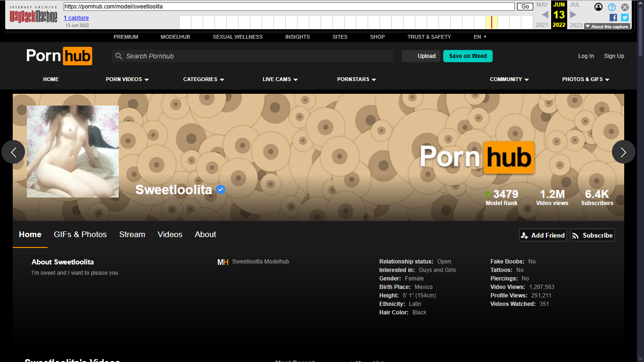The image size is (644, 362).
Task: Open the EN language selector
Action: pos(480,37)
